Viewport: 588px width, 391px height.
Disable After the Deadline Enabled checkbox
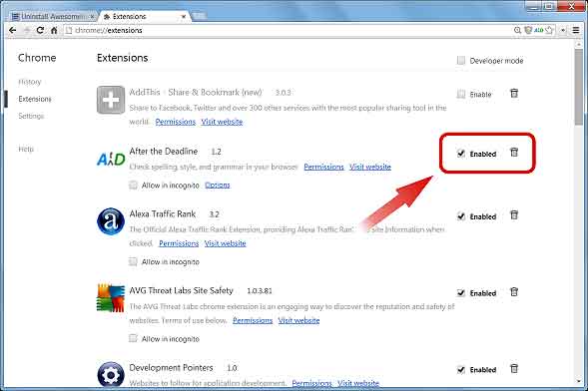click(x=461, y=154)
